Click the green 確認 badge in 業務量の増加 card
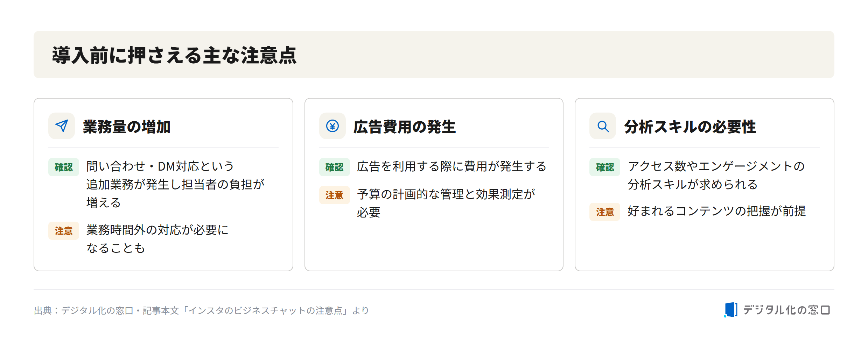Image resolution: width=868 pixels, height=351 pixels. pyautogui.click(x=64, y=167)
